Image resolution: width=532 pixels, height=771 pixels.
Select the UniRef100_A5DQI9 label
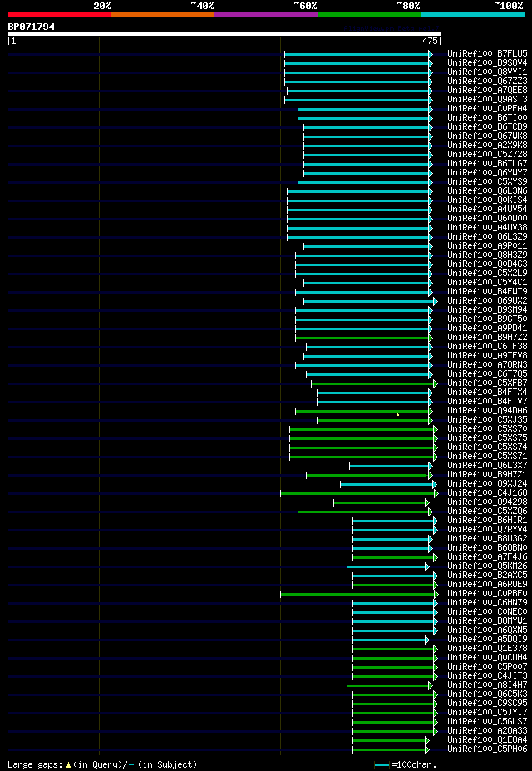tap(487, 640)
